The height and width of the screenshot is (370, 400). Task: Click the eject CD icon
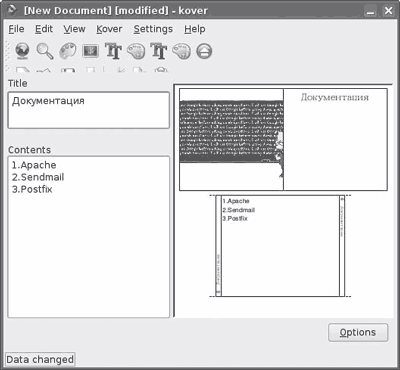coord(204,51)
